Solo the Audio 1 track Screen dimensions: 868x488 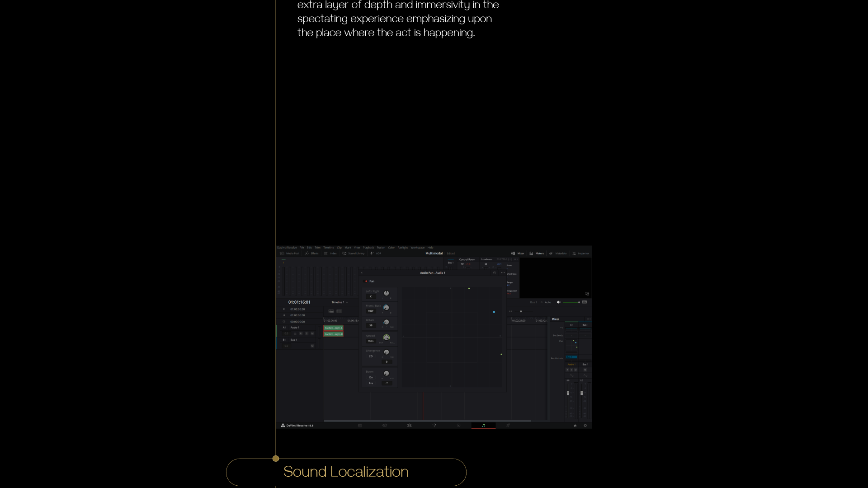point(307,333)
